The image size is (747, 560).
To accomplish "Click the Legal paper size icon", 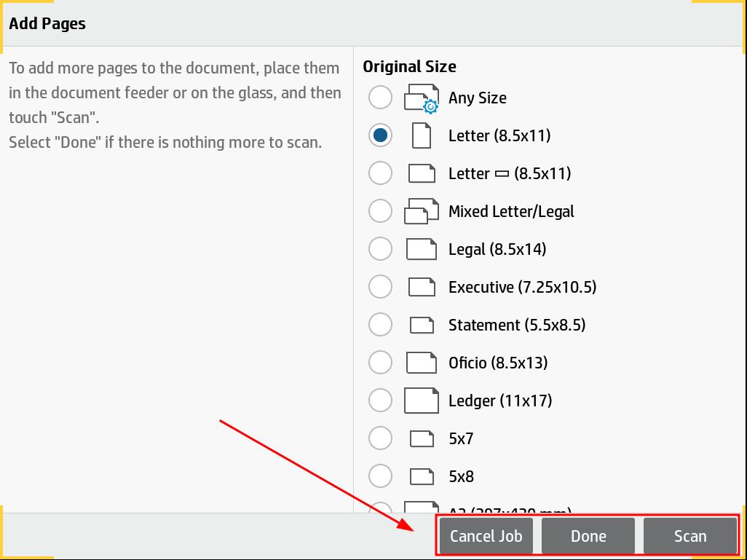I will pyautogui.click(x=422, y=249).
